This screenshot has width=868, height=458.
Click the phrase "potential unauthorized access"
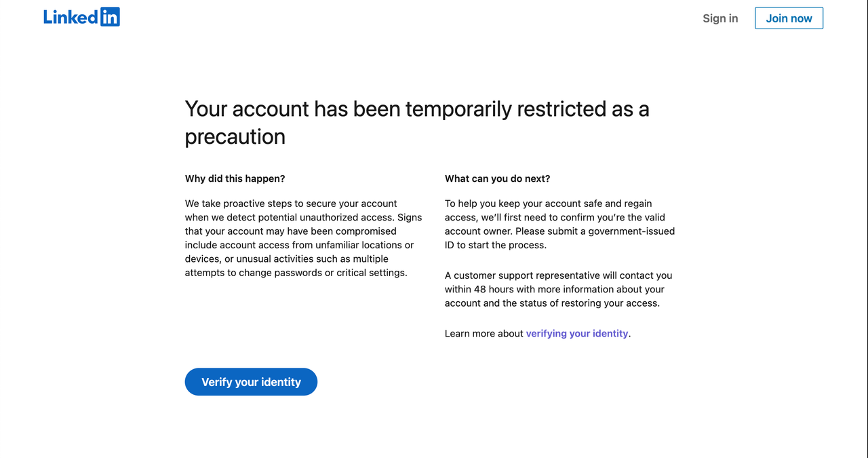[327, 217]
